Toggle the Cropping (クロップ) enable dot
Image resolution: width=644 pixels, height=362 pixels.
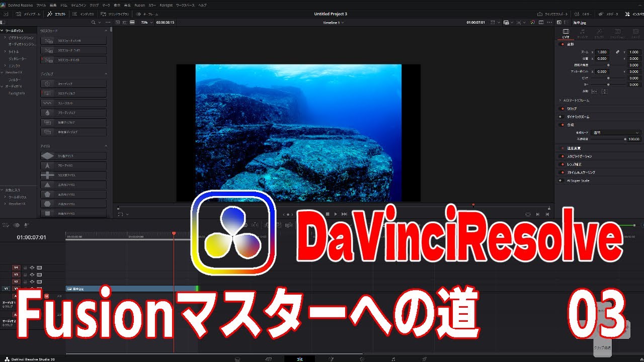pyautogui.click(x=562, y=109)
